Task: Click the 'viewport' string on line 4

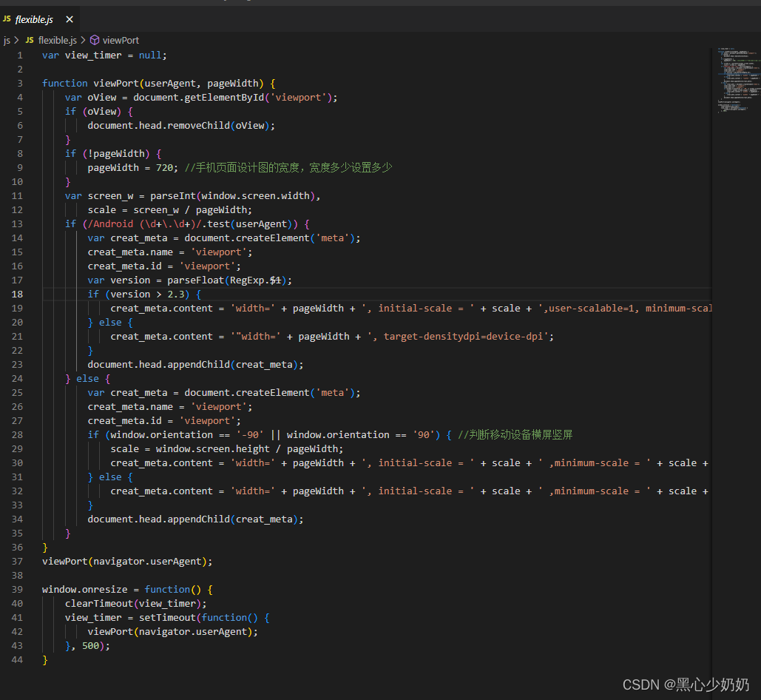Action: coord(298,97)
